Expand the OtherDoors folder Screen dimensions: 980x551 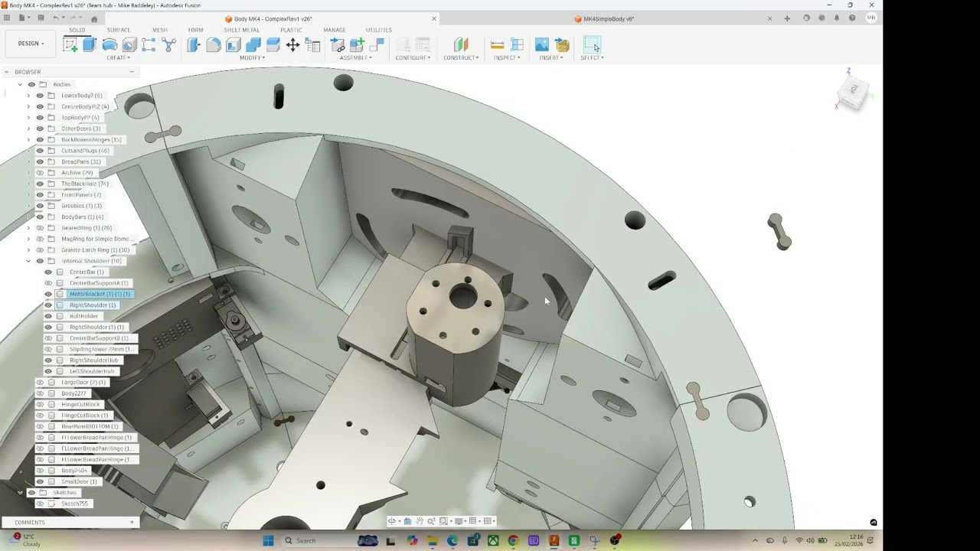tap(28, 129)
